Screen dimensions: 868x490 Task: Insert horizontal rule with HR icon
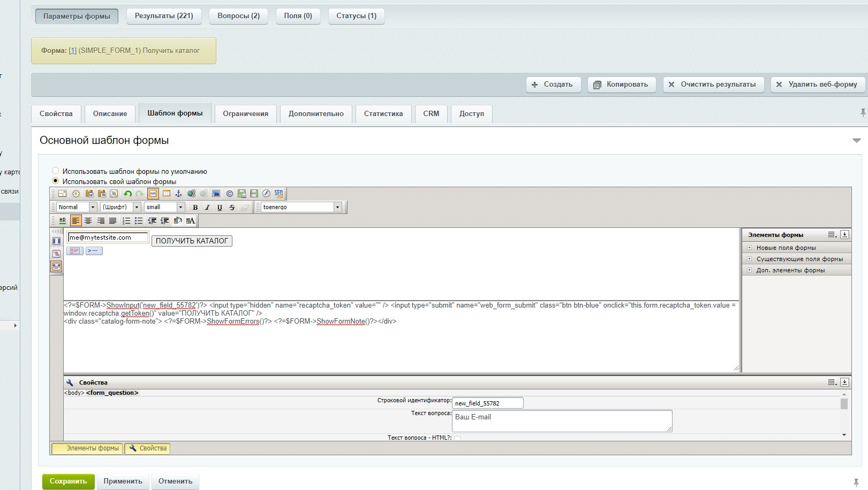click(x=63, y=220)
